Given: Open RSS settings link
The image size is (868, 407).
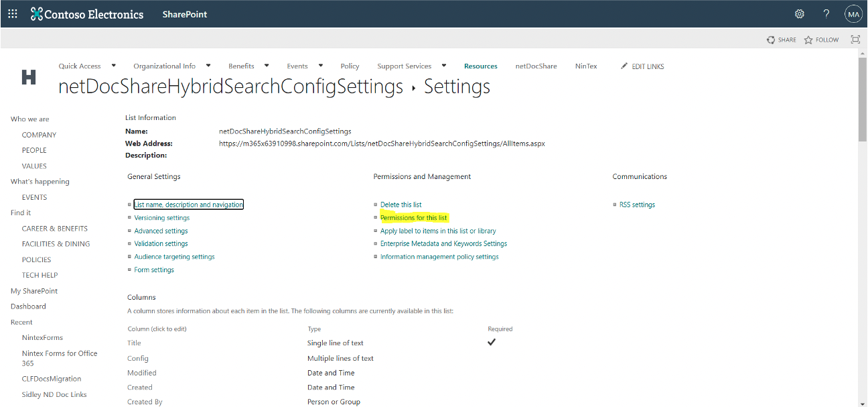Looking at the screenshot, I should [637, 205].
